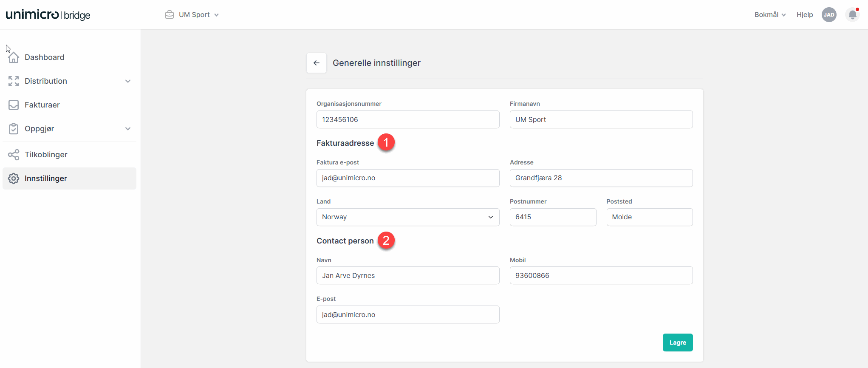Open the notifications bell
The width and height of the screenshot is (868, 368).
(x=852, y=15)
